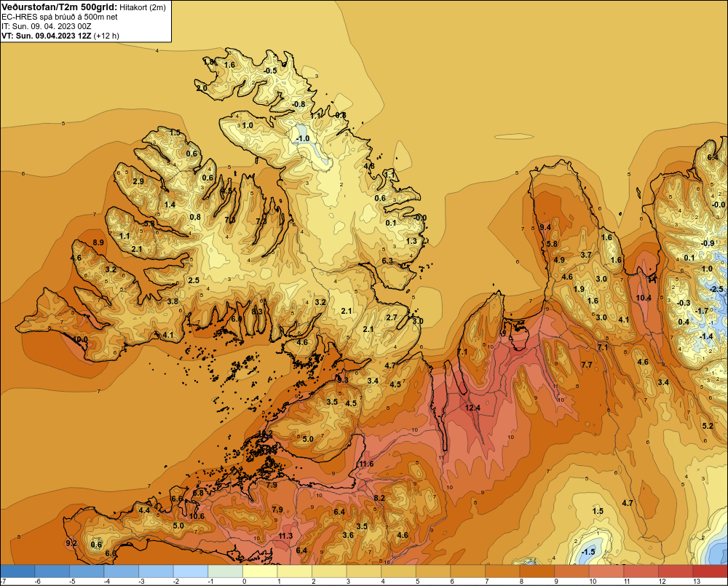
Task: Select the 'EC-HRES spá brúuð á 500m net' line
Action: [x=60, y=17]
